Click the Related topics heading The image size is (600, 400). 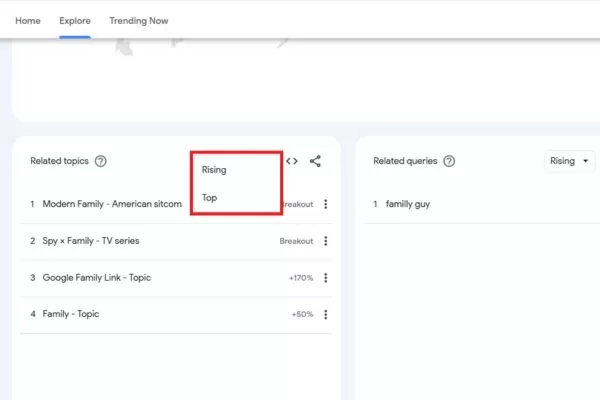tap(59, 161)
